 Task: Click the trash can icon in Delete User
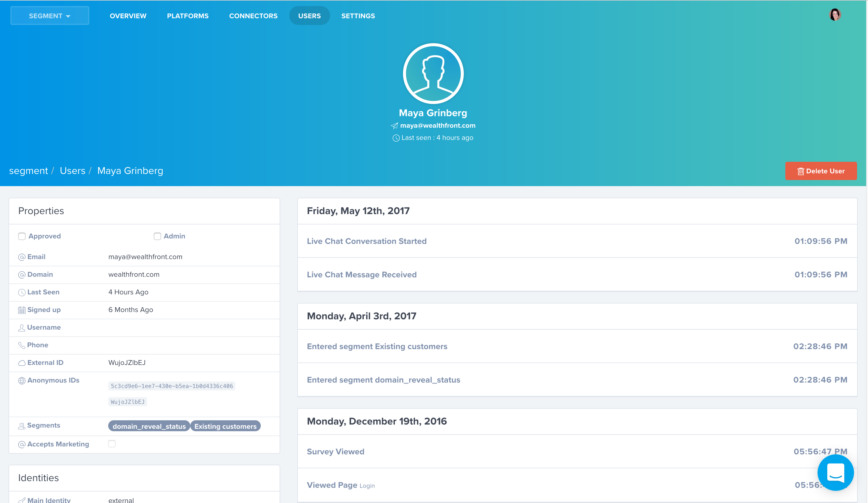801,171
